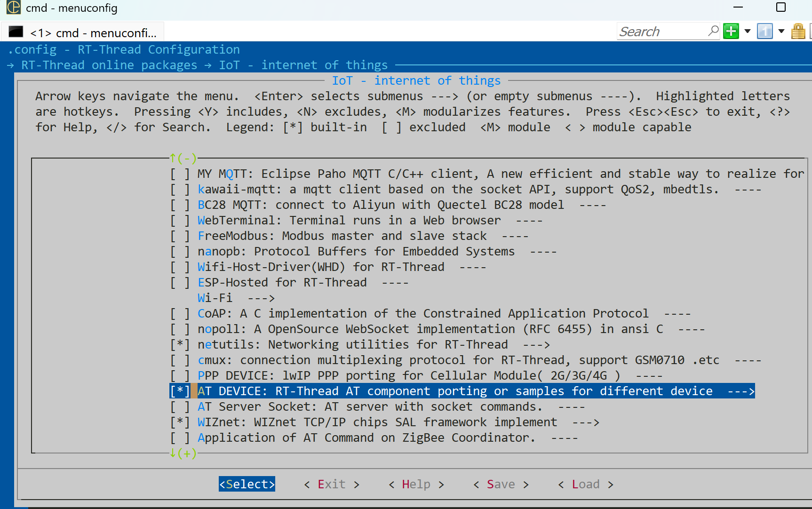Click the Save button
Viewport: 812px width, 509px height.
tap(501, 484)
